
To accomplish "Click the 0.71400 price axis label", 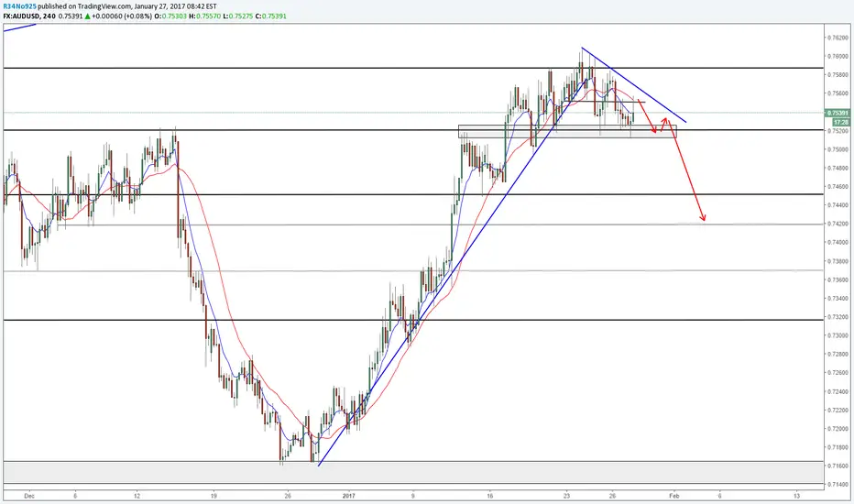I will click(x=838, y=485).
